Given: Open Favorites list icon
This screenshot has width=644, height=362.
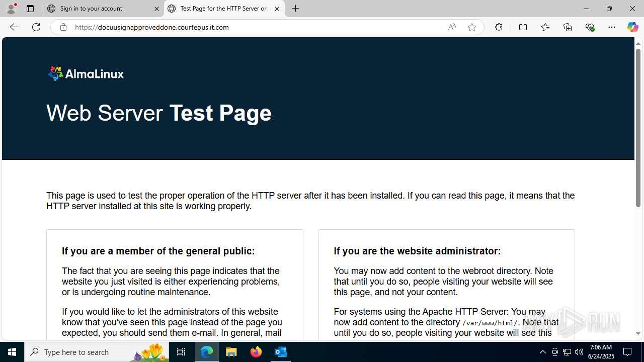Looking at the screenshot, I should click(x=545, y=27).
